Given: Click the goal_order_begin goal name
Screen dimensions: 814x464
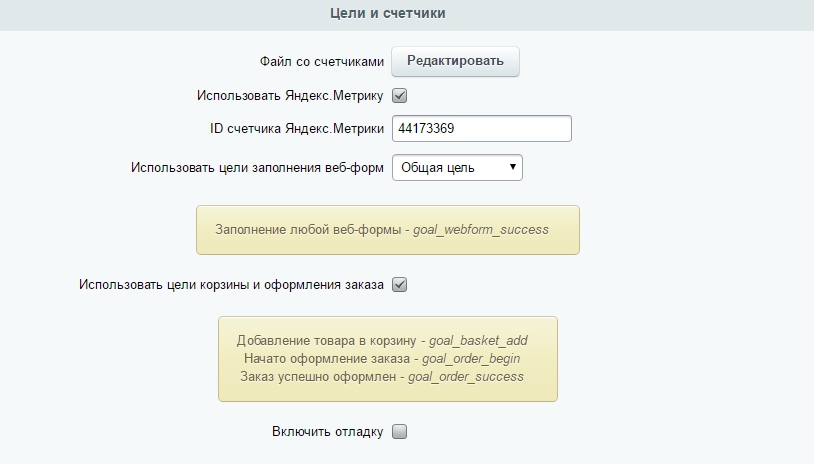Looking at the screenshot, I should click(x=470, y=358).
